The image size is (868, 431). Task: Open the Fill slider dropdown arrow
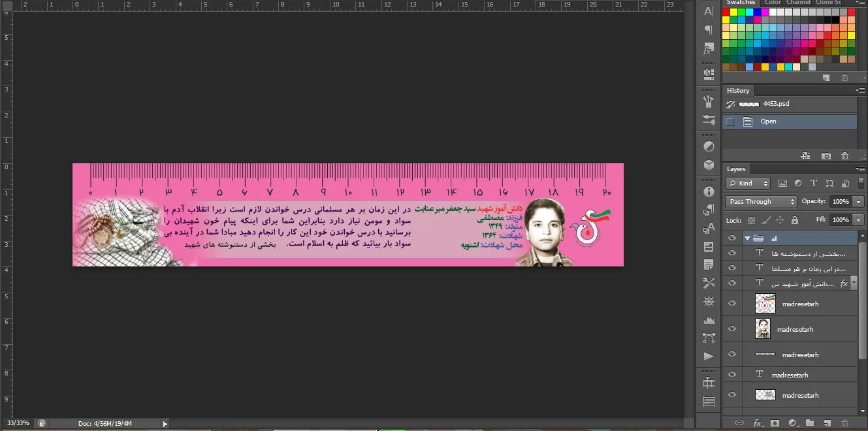click(x=858, y=220)
